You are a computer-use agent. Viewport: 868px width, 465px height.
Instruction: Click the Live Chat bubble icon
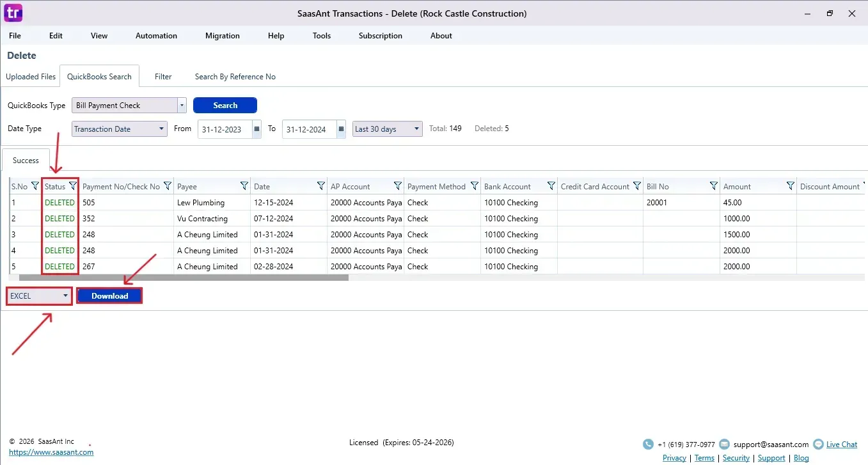tap(818, 444)
